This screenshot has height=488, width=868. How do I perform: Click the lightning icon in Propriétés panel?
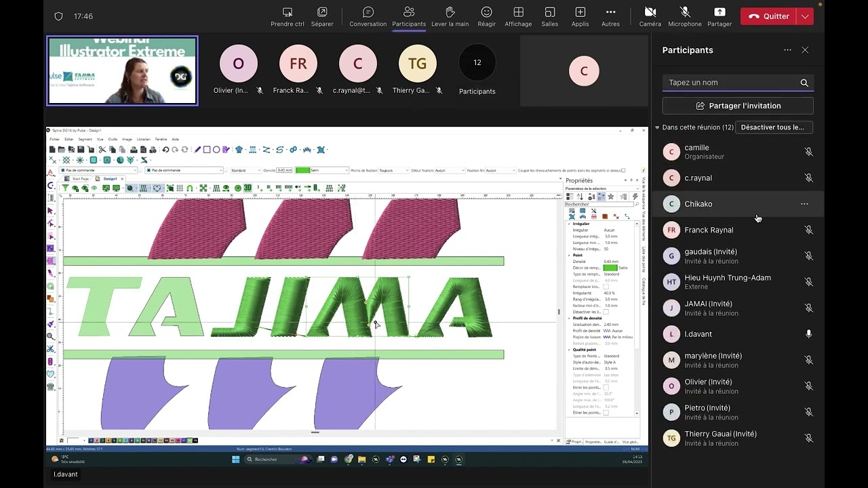(x=635, y=197)
